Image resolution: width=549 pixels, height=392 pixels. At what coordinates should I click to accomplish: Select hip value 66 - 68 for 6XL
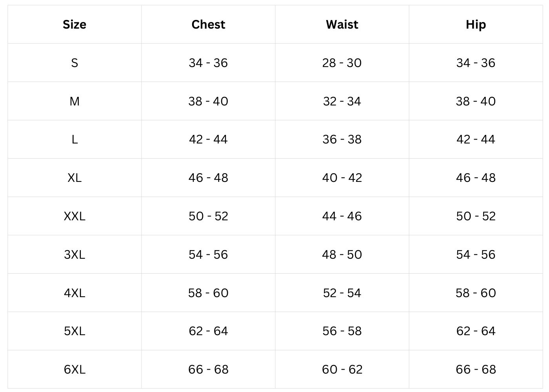pos(476,369)
